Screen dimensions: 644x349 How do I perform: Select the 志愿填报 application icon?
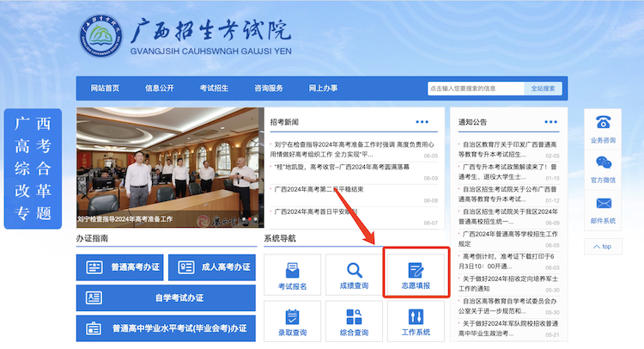point(416,270)
